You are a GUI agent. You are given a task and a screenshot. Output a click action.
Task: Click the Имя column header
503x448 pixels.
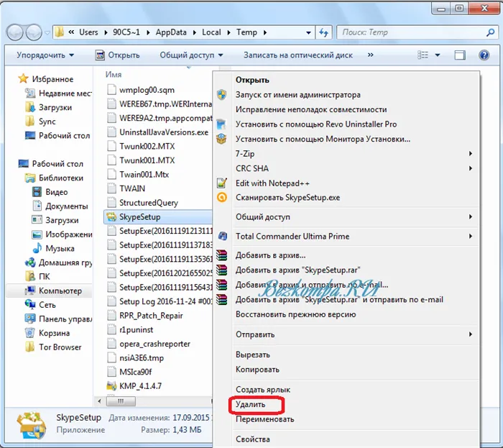pyautogui.click(x=114, y=74)
